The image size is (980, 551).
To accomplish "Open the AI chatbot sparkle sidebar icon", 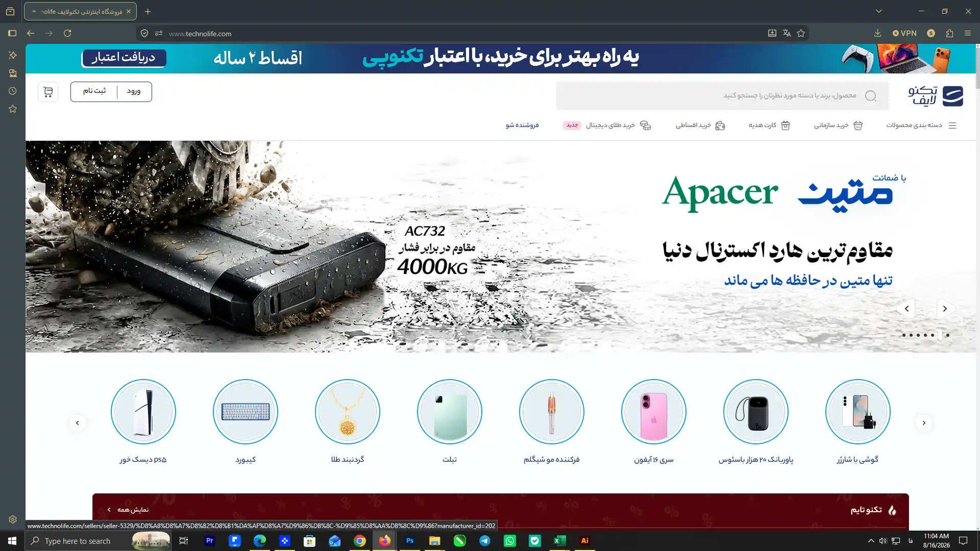I will click(13, 55).
